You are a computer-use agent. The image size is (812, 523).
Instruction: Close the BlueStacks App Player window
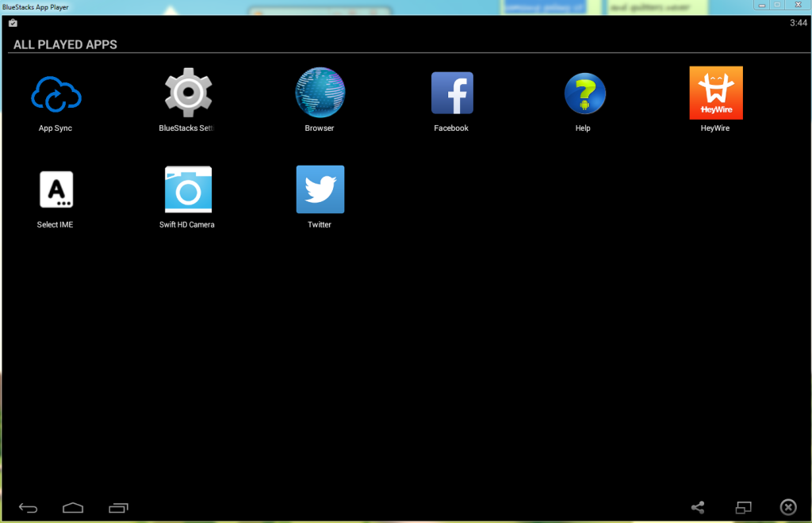798,5
